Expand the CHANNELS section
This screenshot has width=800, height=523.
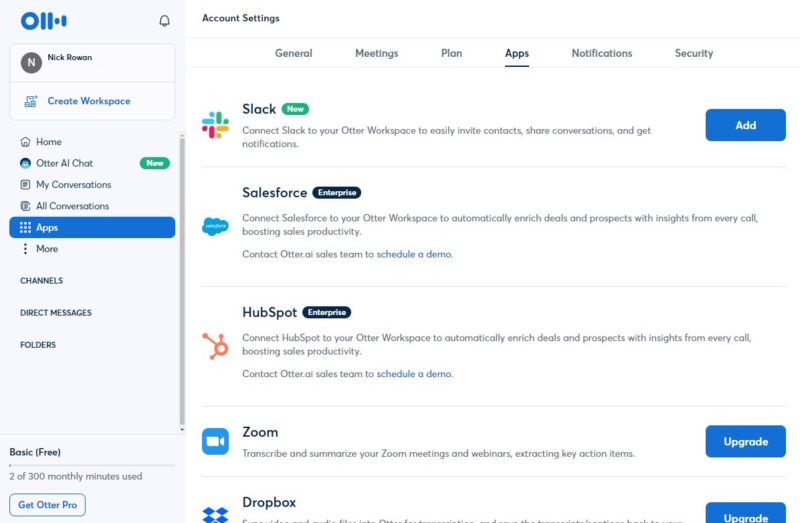tap(41, 281)
